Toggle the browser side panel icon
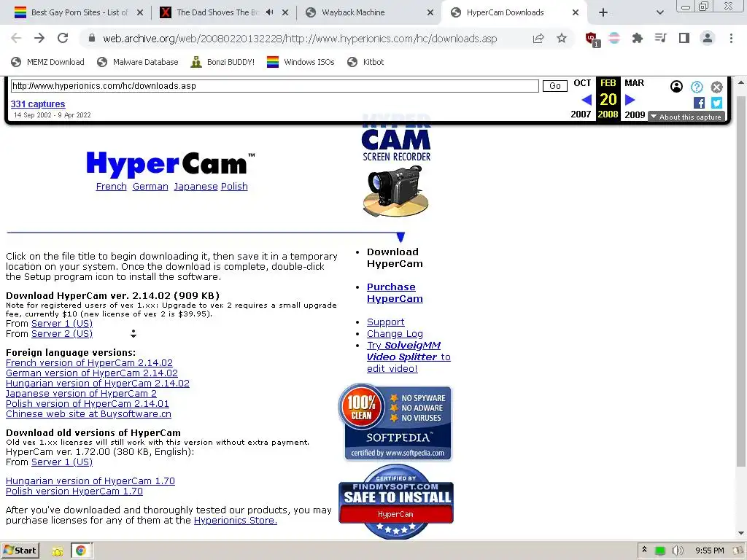The image size is (747, 560). 684,38
